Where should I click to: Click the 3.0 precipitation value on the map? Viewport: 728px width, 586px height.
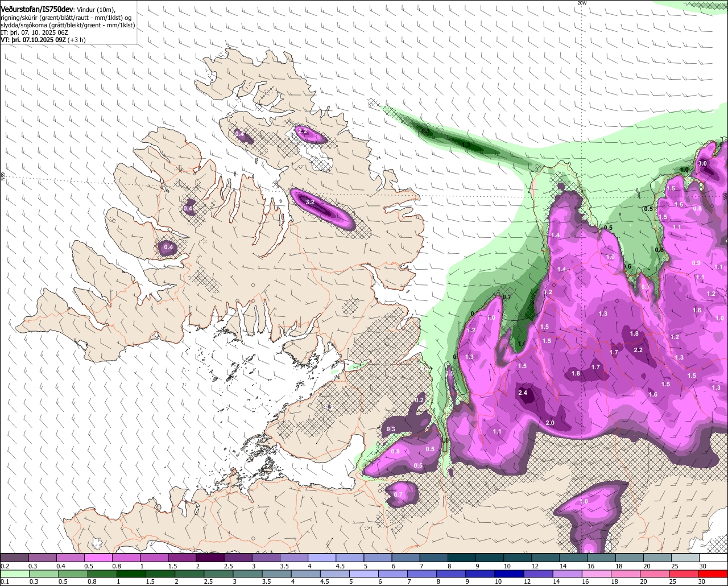click(x=702, y=163)
